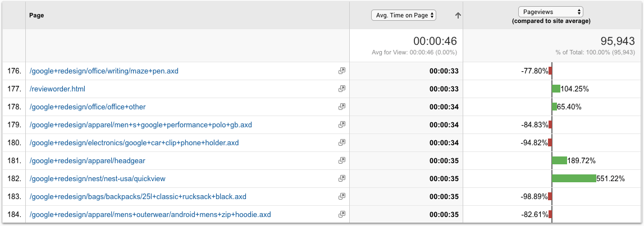Open the Pageviews metric dropdown

(x=550, y=11)
